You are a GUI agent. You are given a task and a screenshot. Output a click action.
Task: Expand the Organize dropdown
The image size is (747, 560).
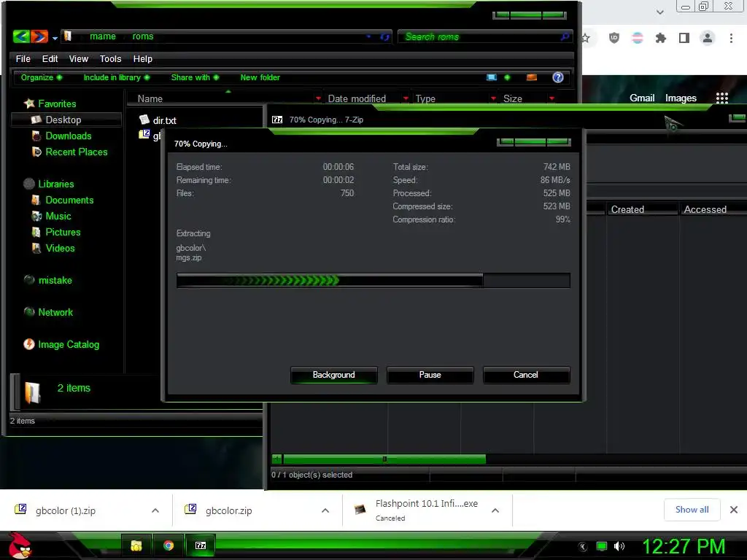(42, 77)
